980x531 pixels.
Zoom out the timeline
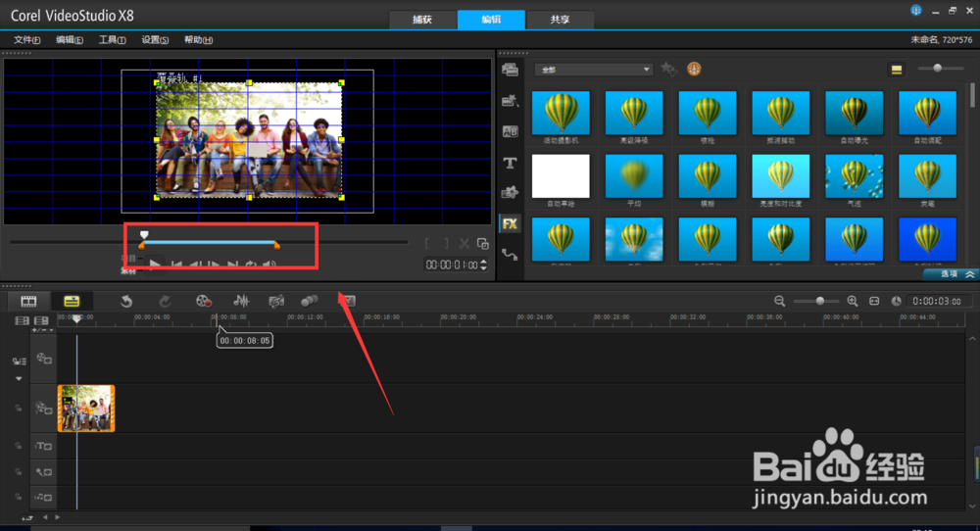click(x=779, y=301)
